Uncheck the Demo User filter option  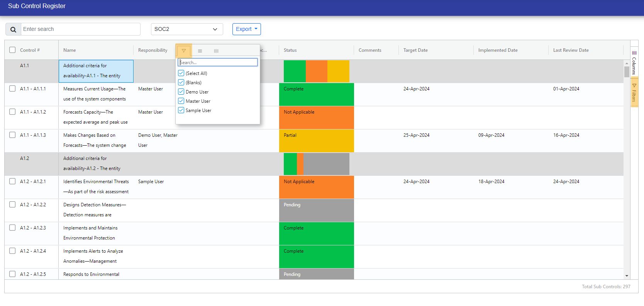click(181, 92)
